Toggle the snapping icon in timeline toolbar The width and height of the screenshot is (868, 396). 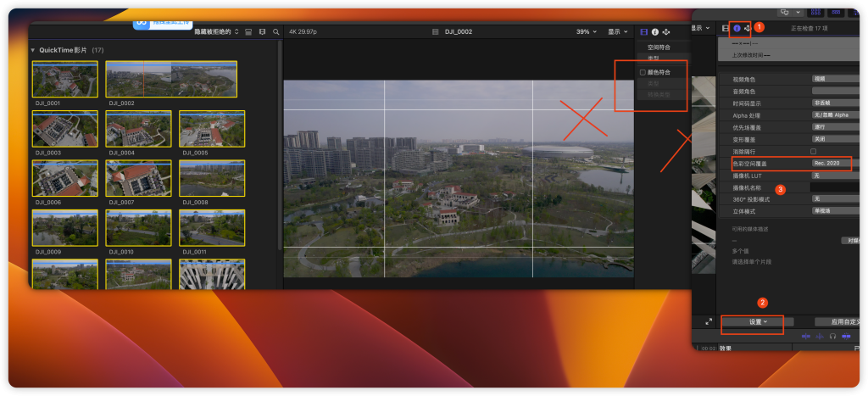[x=846, y=336]
